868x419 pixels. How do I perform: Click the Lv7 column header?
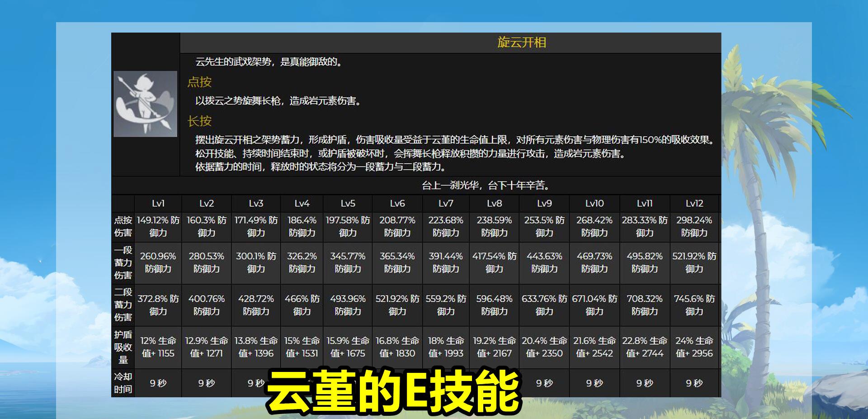(446, 204)
